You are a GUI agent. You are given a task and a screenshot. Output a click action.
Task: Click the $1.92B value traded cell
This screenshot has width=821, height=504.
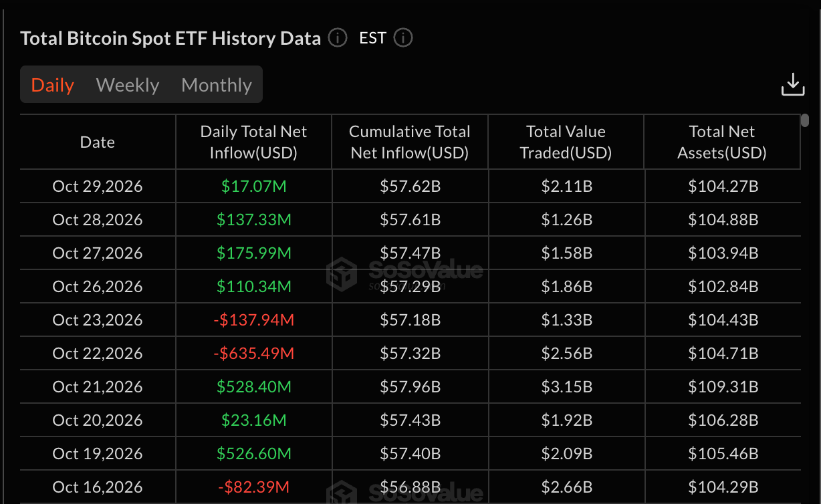tap(567, 420)
